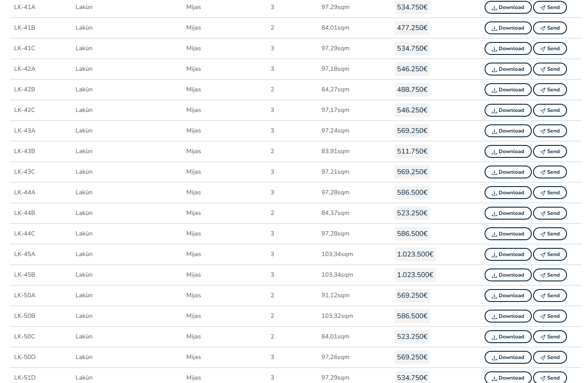
Task: Click the send icon in the LK-42C row
Action: (x=543, y=111)
